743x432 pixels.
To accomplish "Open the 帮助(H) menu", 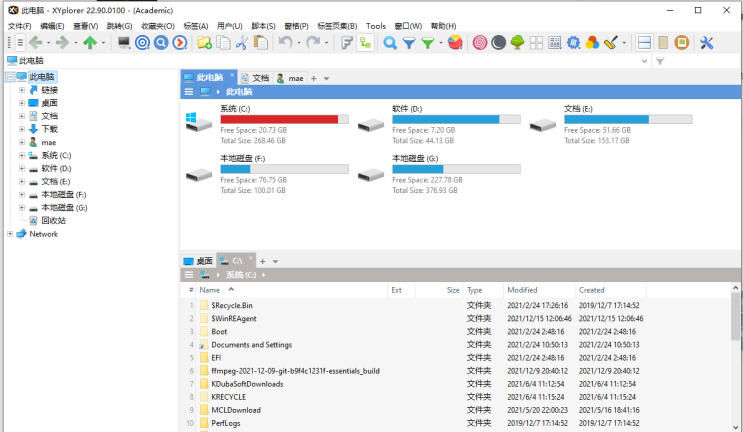I will (x=444, y=26).
